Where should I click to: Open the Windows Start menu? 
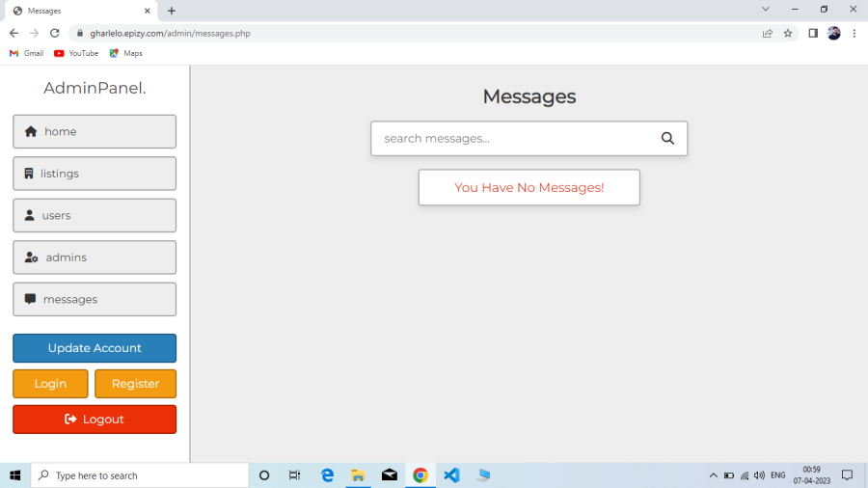(x=14, y=475)
